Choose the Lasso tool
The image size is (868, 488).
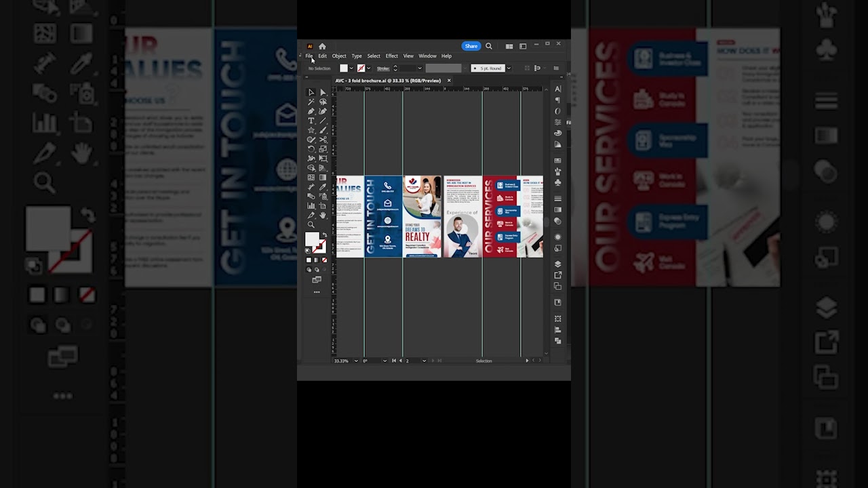click(x=323, y=102)
